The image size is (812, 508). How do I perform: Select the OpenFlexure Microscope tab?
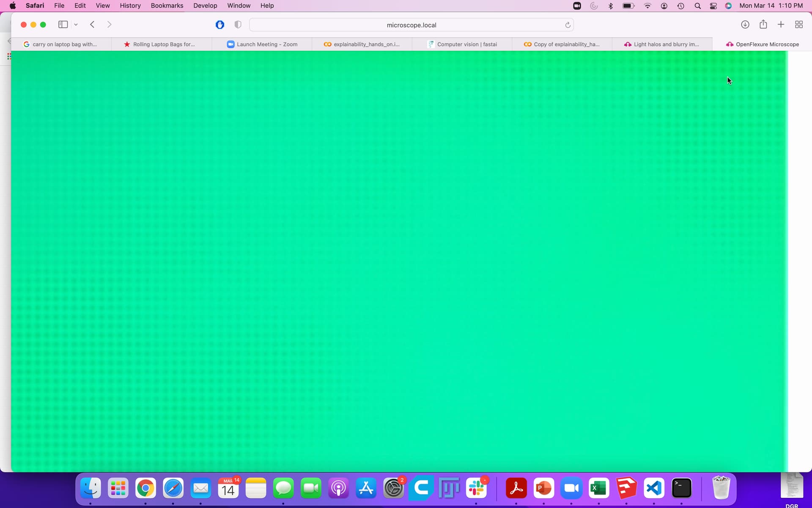click(762, 44)
